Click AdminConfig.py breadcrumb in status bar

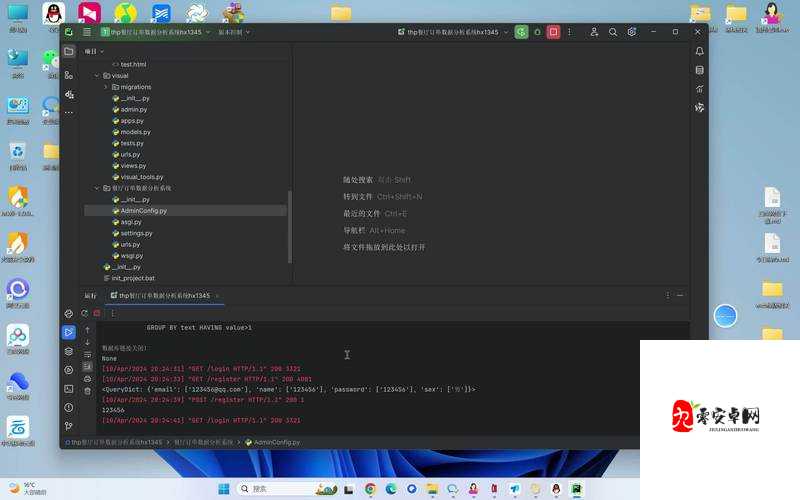(x=273, y=442)
